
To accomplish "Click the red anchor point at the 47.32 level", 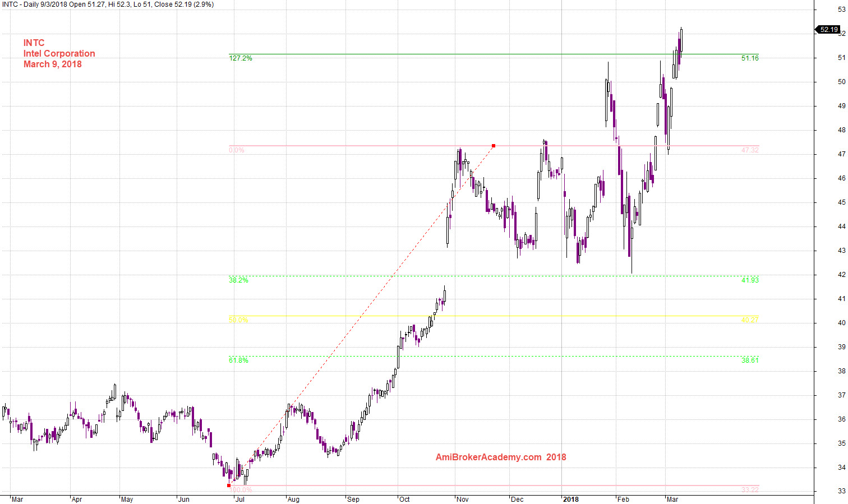I will 494,146.
